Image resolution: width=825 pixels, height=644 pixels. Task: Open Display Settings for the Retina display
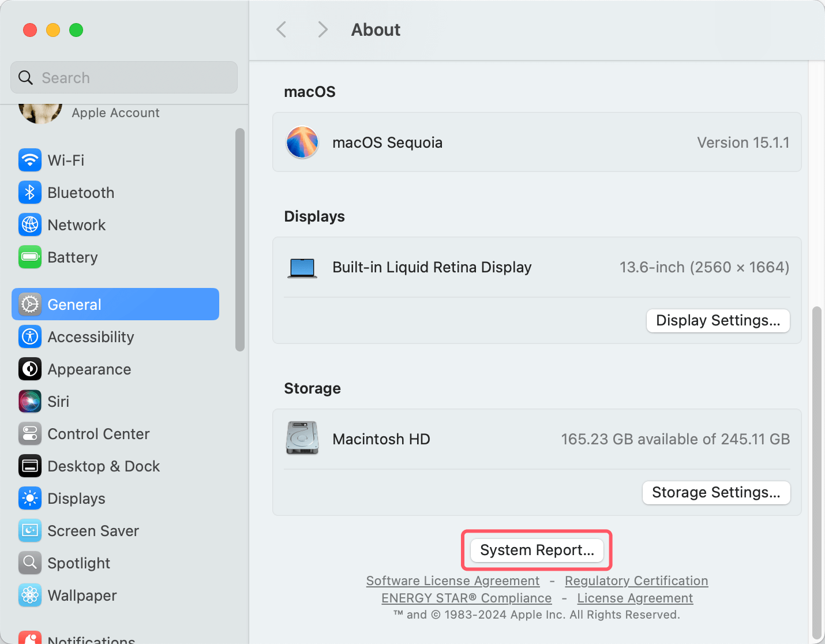[717, 320]
